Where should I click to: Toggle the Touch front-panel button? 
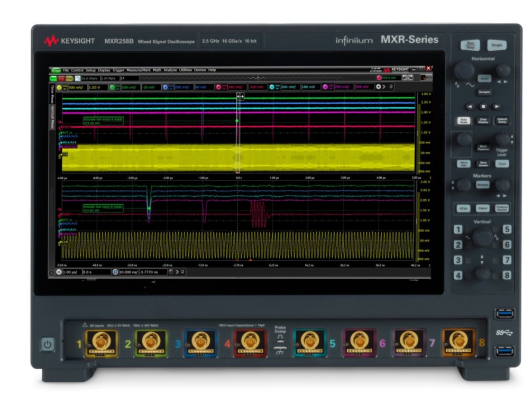coord(502,163)
